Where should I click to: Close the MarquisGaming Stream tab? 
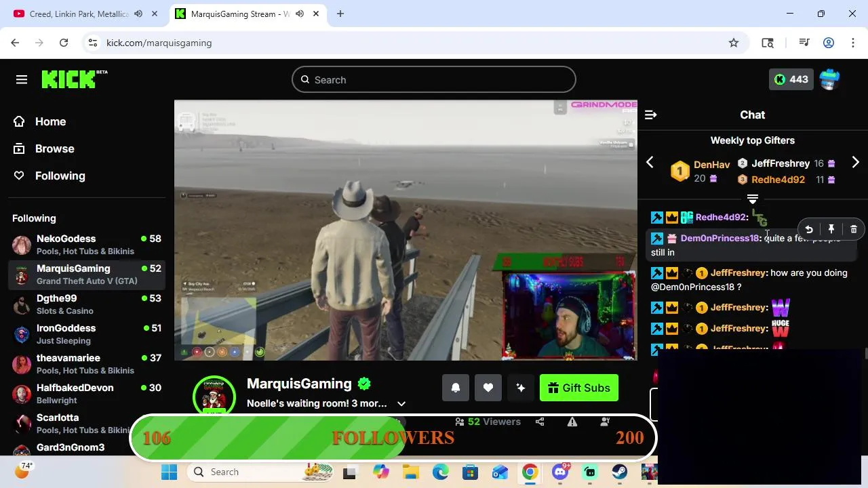(x=316, y=14)
